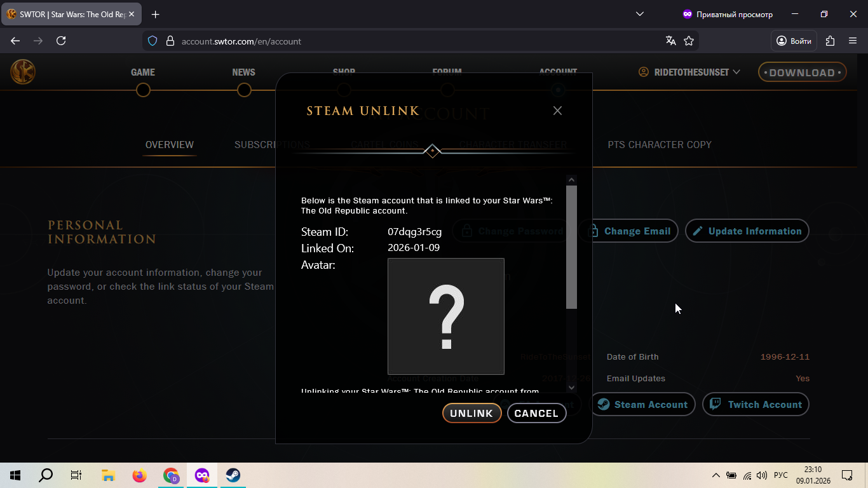868x488 pixels.
Task: Click the network tray icon
Action: point(747,475)
